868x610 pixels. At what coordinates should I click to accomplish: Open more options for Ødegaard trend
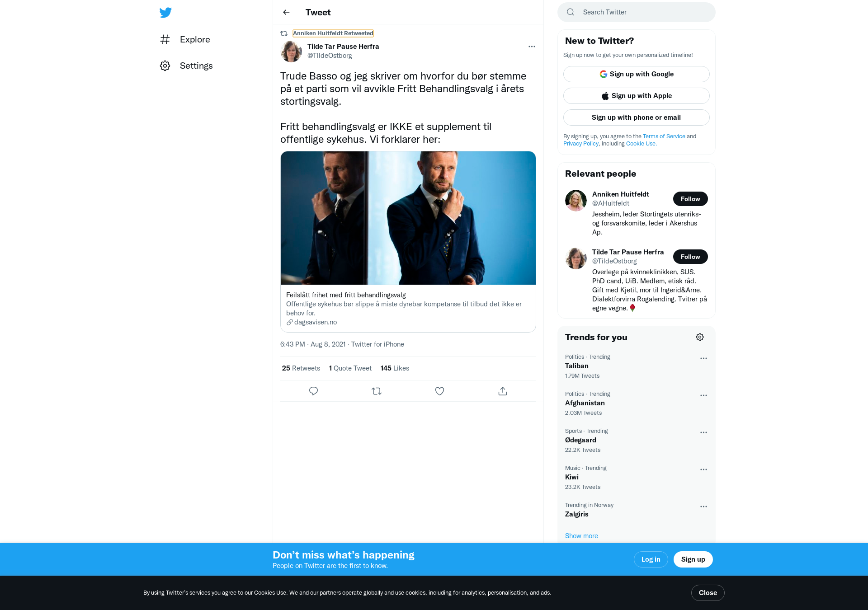point(703,432)
